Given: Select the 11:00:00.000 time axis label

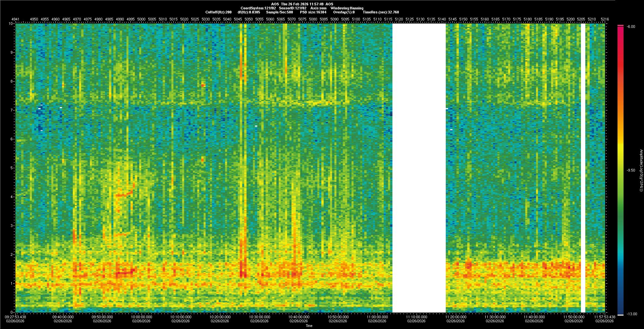Looking at the screenshot, I should coord(377,317).
